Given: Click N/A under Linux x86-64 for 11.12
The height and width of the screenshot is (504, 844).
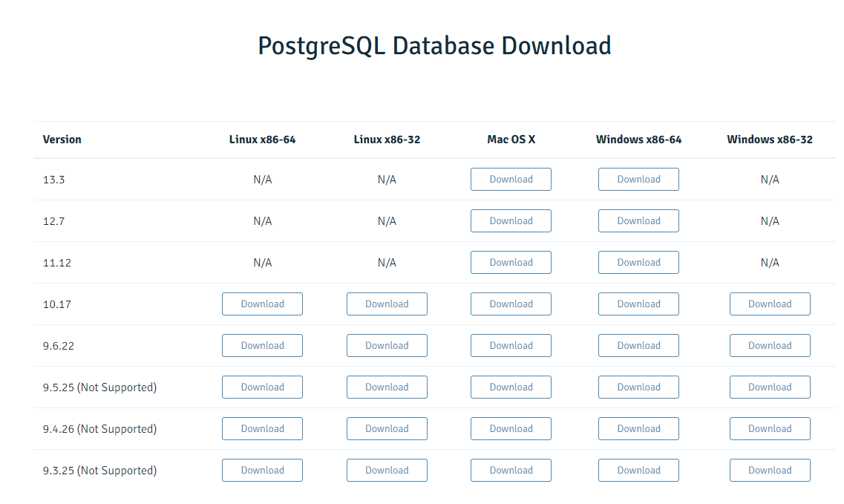Looking at the screenshot, I should tap(262, 263).
